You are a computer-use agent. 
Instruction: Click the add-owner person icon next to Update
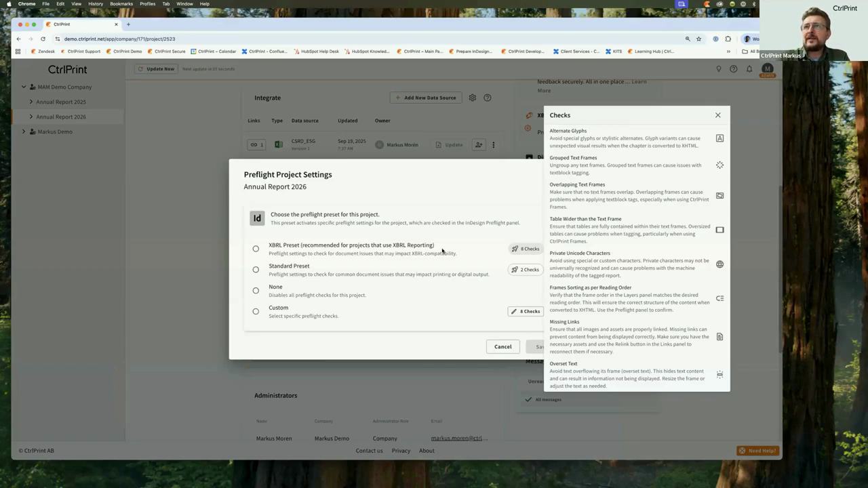coord(479,144)
